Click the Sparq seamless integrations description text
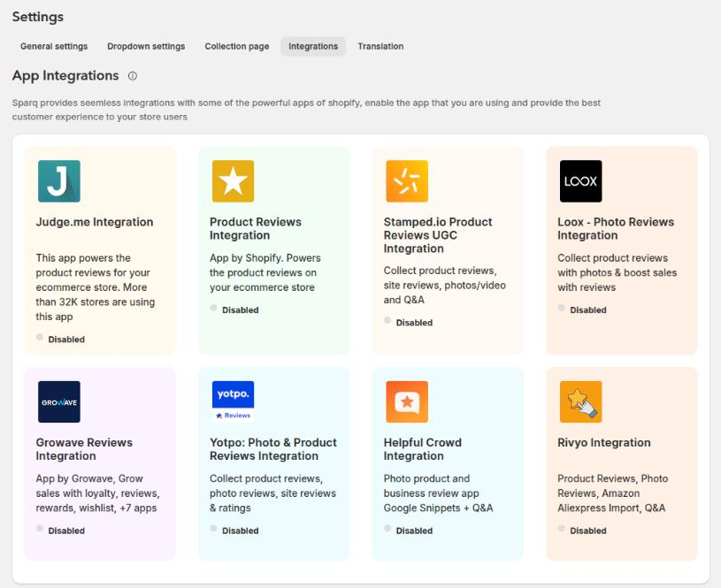 (306, 110)
